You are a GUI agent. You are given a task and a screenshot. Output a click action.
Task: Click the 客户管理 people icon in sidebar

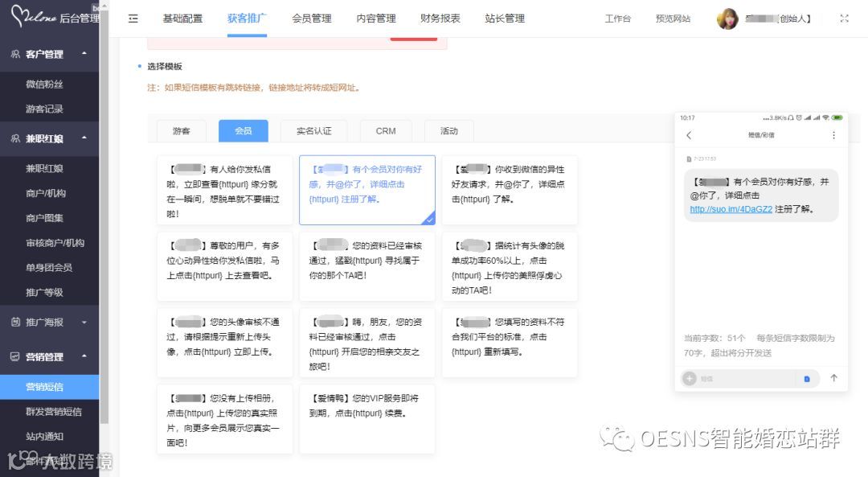click(x=15, y=54)
